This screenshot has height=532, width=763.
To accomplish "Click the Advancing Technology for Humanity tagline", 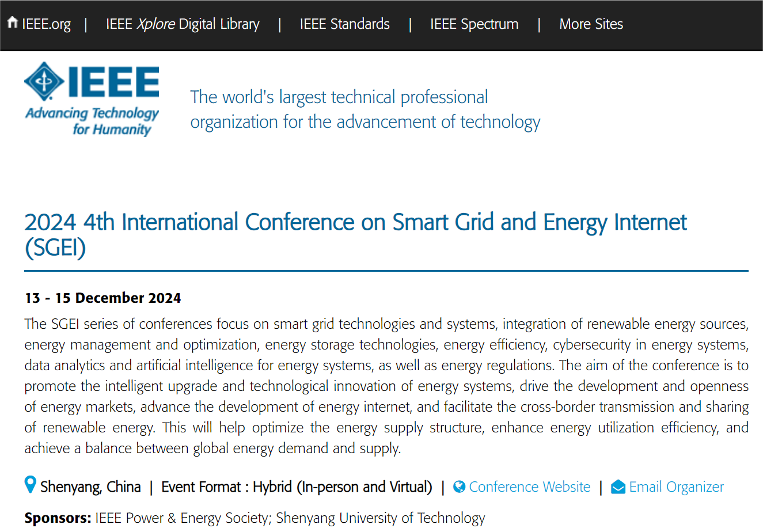I will 92,121.
